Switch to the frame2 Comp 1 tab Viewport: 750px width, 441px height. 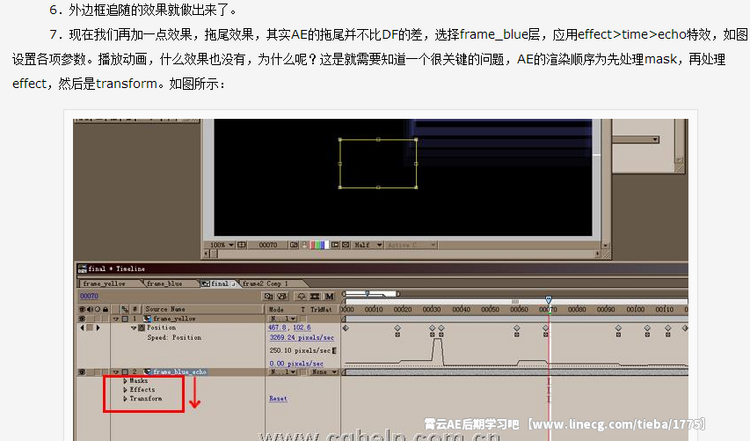(x=272, y=284)
